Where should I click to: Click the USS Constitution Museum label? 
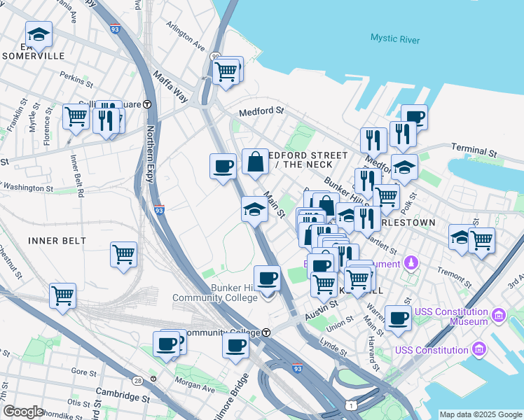[x=451, y=316]
